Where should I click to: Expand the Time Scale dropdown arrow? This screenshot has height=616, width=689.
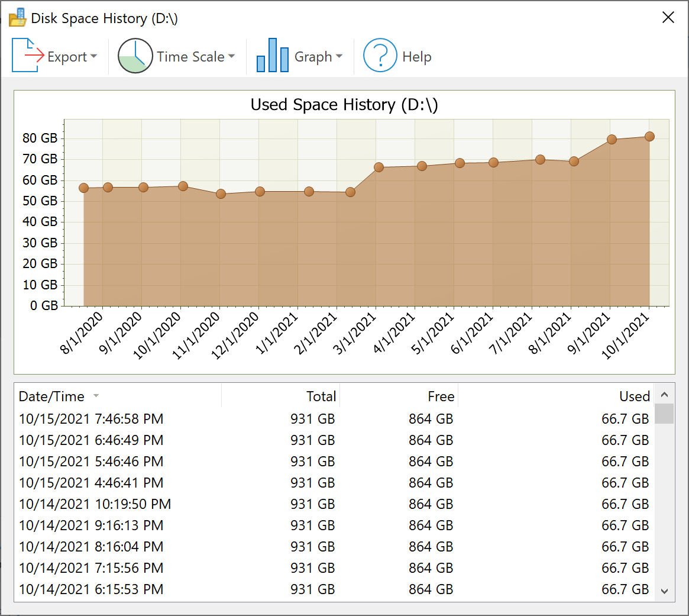point(232,56)
